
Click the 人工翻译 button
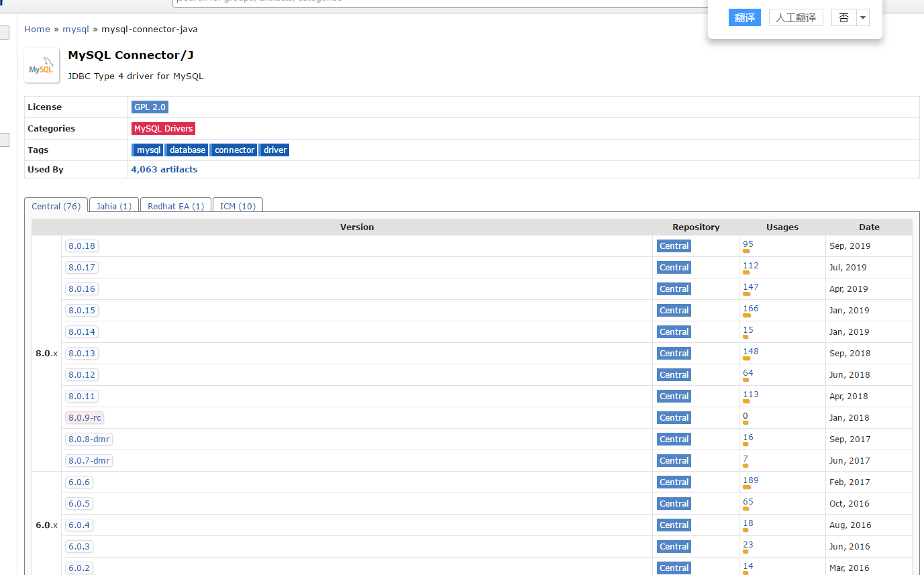tap(796, 17)
